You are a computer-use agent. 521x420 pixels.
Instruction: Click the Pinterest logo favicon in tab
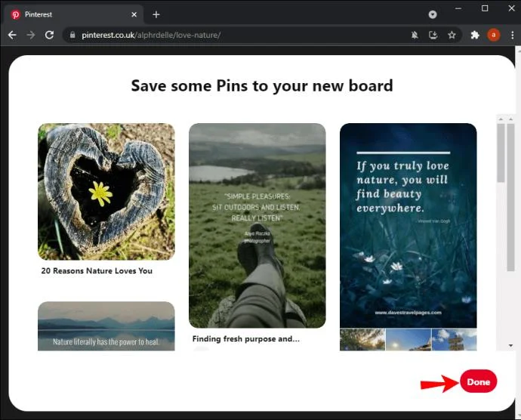[x=15, y=14]
